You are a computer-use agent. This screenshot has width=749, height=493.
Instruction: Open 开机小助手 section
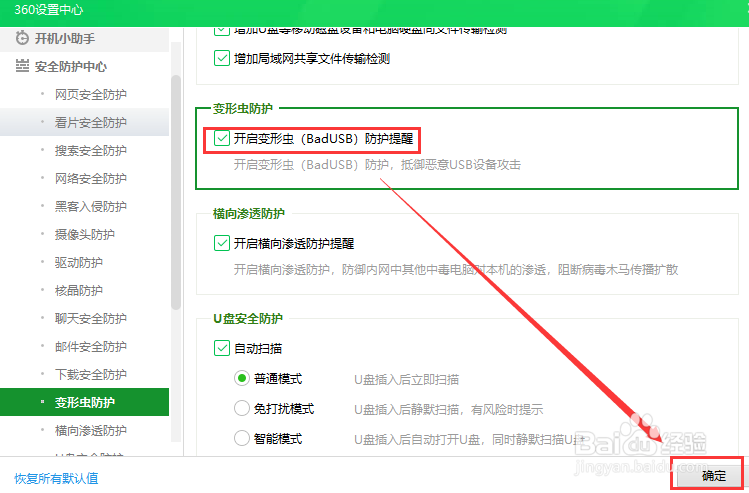pyautogui.click(x=85, y=38)
